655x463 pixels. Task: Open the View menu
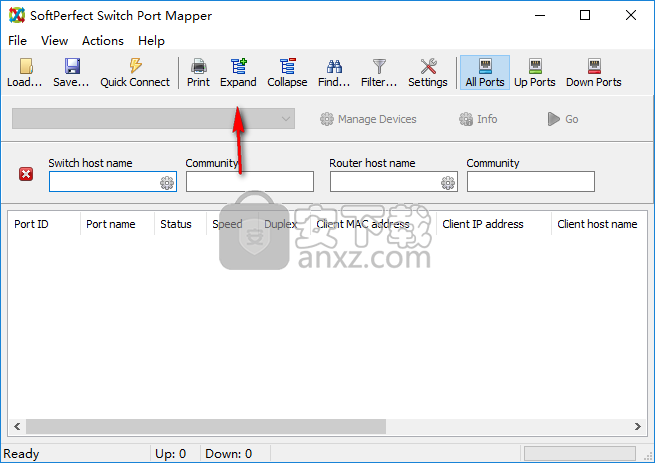pyautogui.click(x=54, y=41)
